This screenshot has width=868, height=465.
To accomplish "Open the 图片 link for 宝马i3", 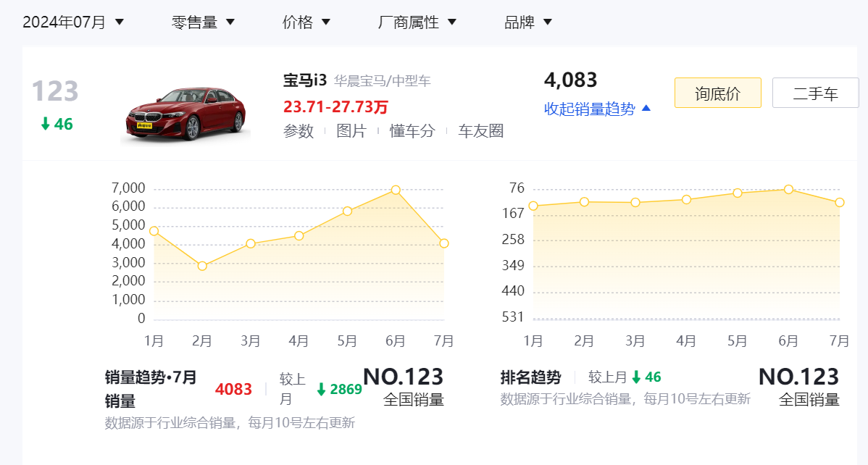I will 351,131.
